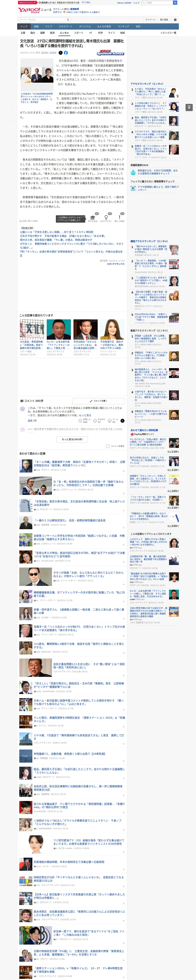Click the ヘルプ link in header
Image resolution: width=196 pixels, height=980 pixels.
[x=136, y=3]
